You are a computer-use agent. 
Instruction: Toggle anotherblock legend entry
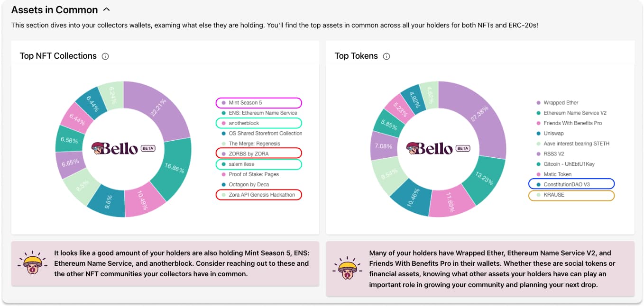click(x=258, y=123)
